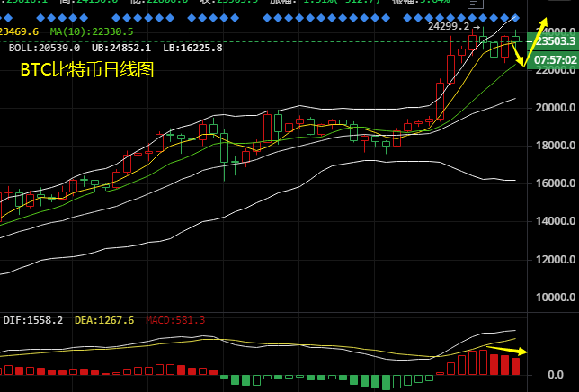
Task: Select the BTC比特币日线图 chart title text
Action: [x=87, y=70]
